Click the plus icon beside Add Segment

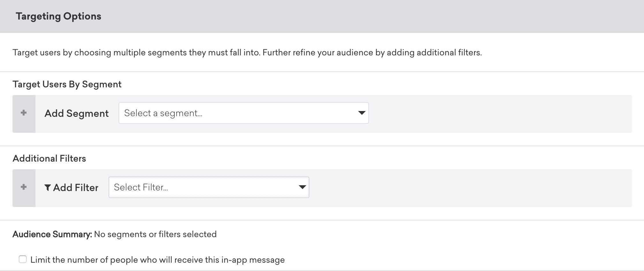(x=24, y=113)
